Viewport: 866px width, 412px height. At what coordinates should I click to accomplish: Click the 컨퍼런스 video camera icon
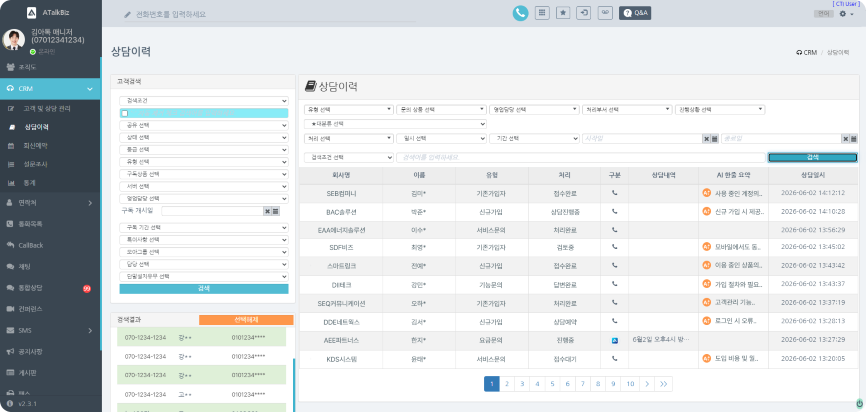[x=9, y=309]
